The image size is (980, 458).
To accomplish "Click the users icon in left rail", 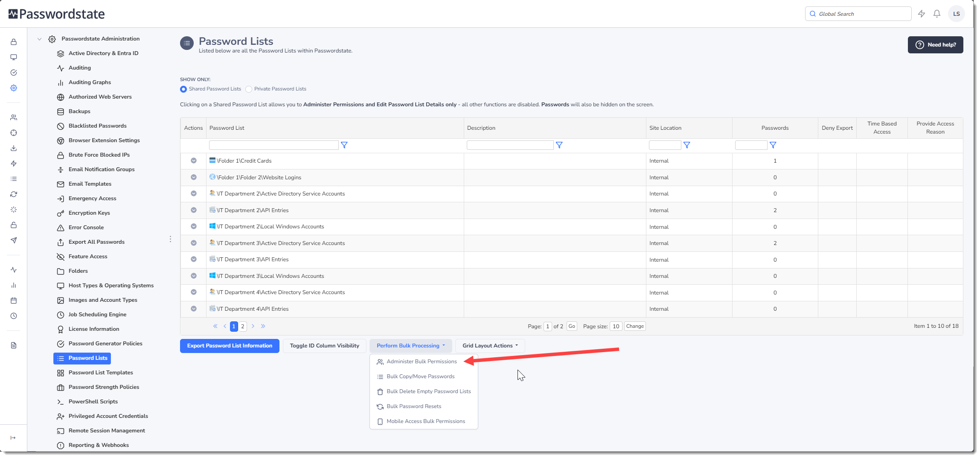I will click(x=14, y=117).
